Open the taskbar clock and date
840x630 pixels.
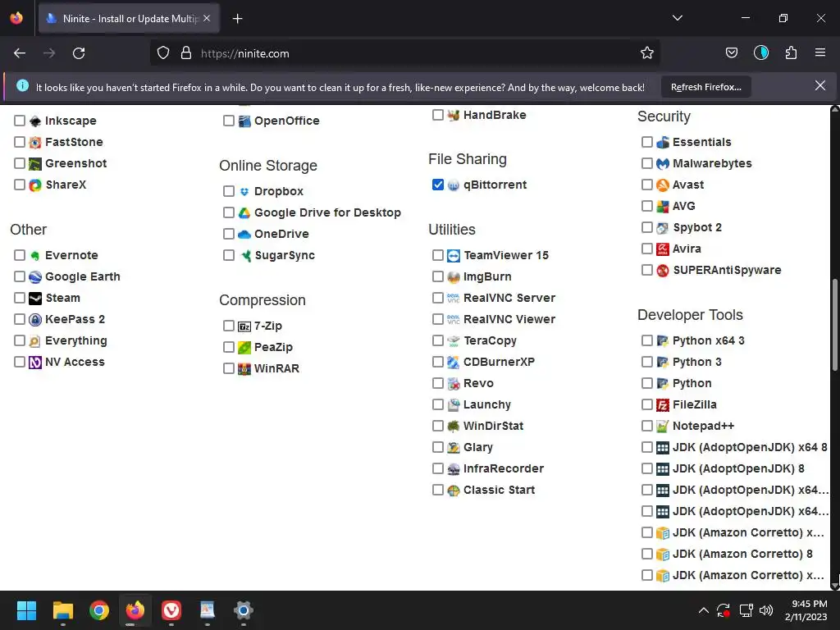[x=808, y=610]
